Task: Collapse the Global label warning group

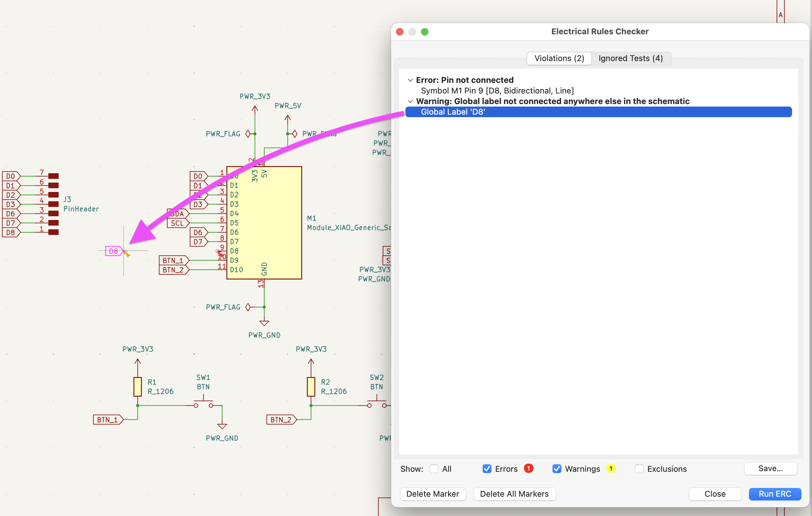Action: 410,102
